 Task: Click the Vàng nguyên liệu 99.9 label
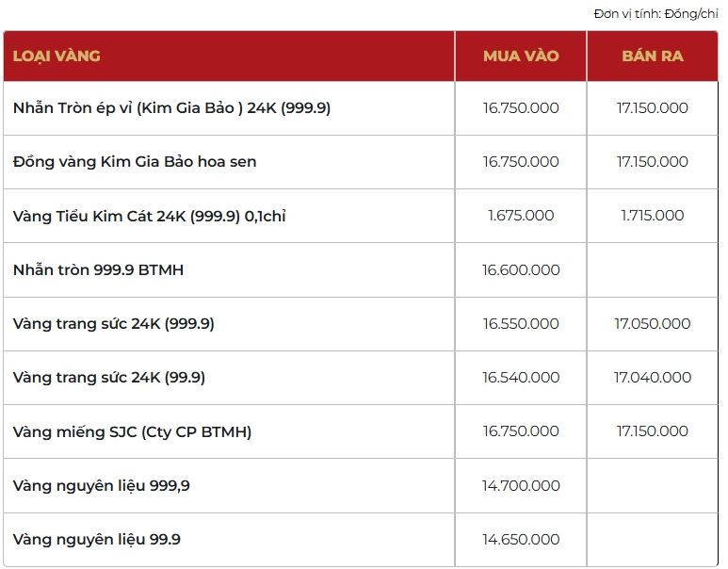click(97, 540)
